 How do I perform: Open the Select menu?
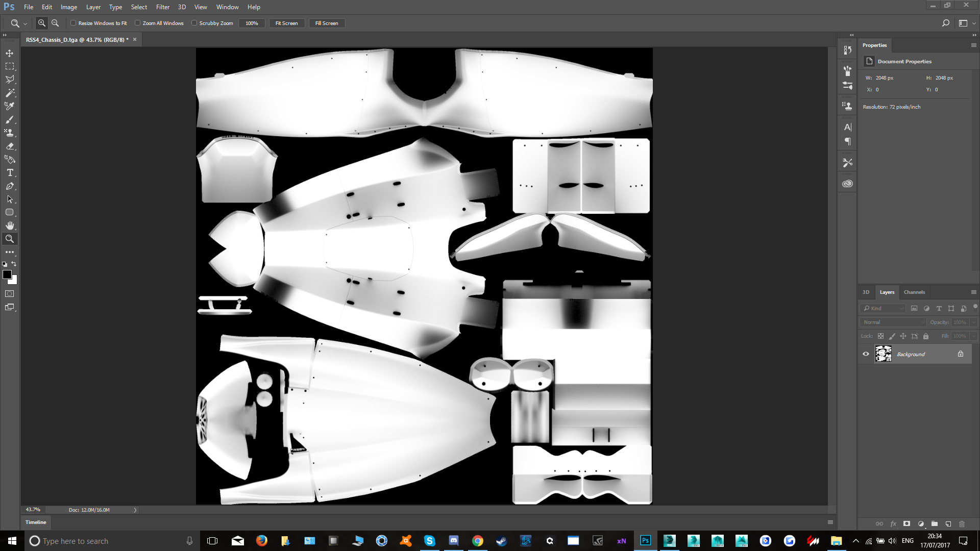[139, 7]
